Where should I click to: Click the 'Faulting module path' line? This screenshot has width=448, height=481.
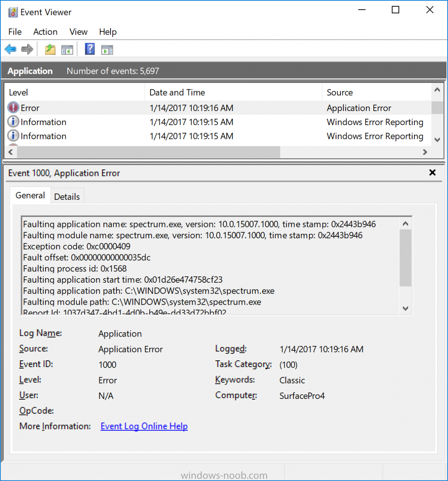tap(142, 302)
